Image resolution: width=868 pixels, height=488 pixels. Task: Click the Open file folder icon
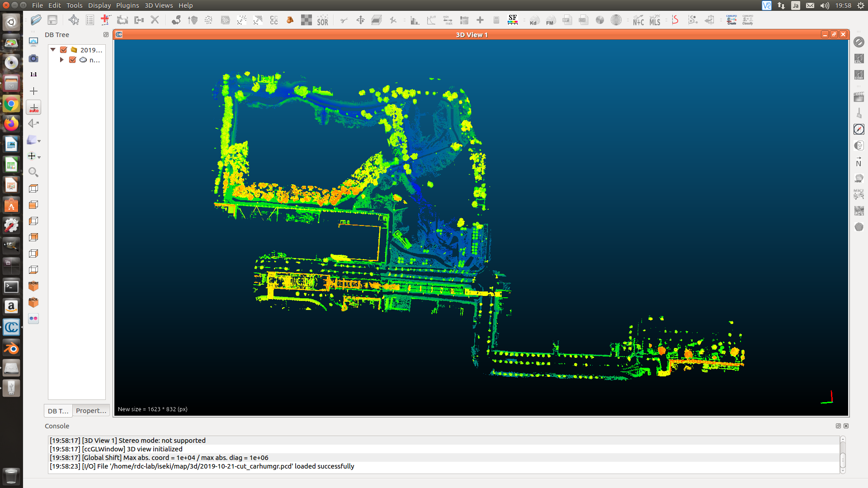click(x=36, y=20)
